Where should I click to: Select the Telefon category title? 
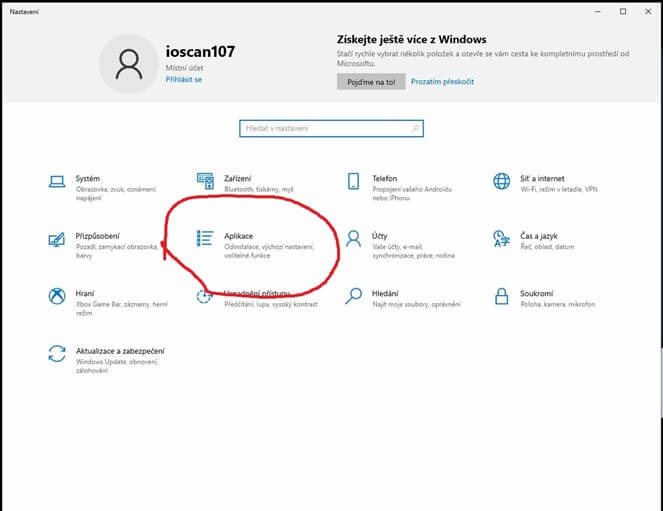coord(384,178)
